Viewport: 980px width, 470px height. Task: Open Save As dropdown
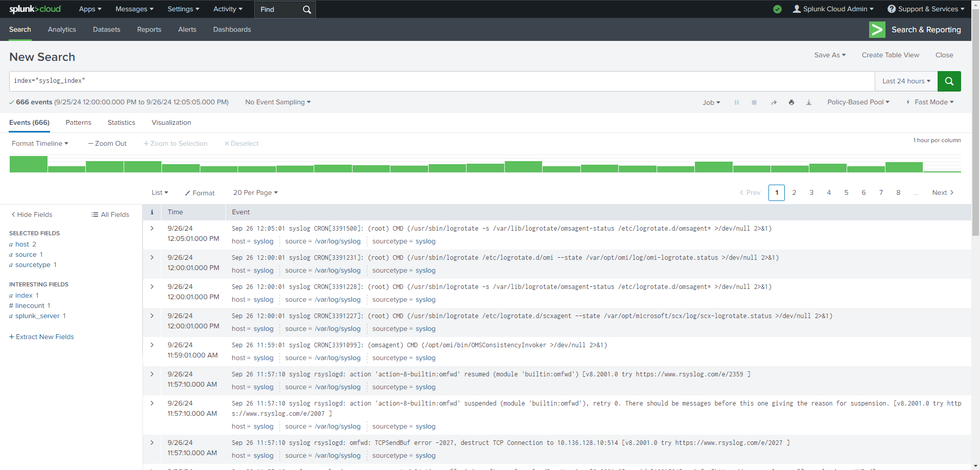(830, 55)
